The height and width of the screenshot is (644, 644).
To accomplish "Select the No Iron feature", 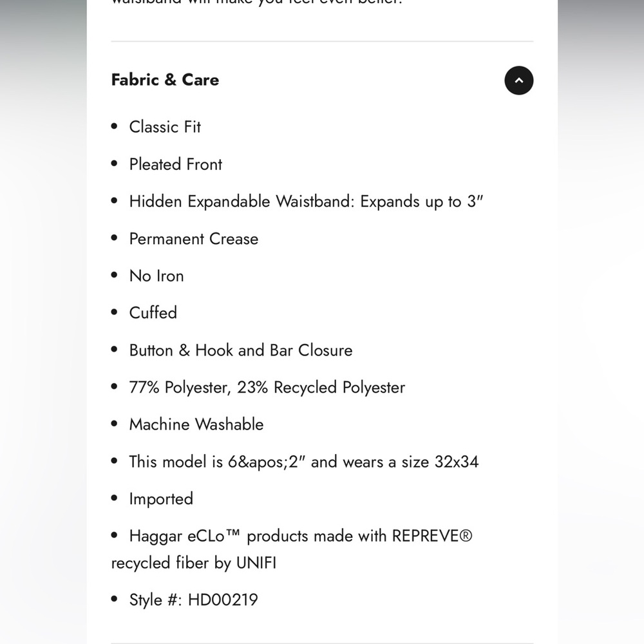I will coord(156,276).
